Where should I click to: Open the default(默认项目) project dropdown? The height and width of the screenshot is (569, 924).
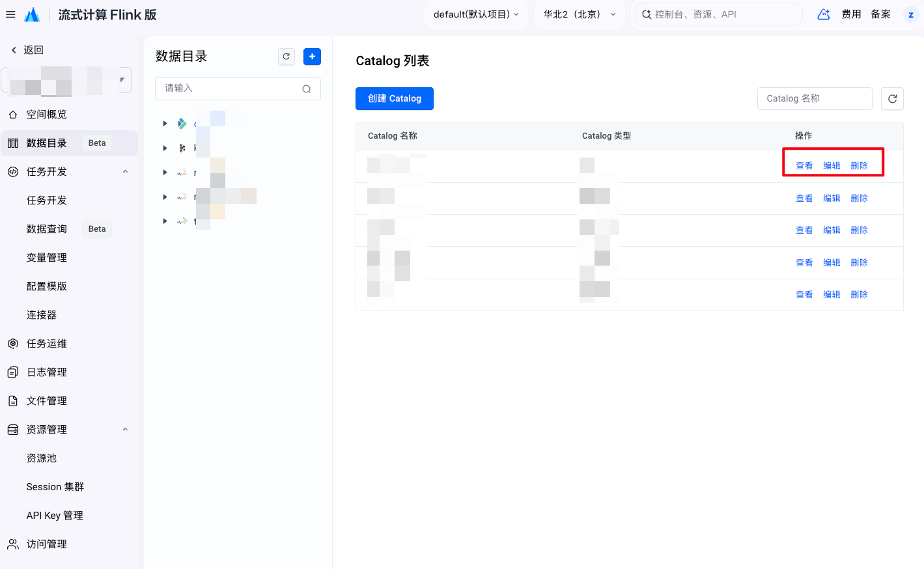click(476, 14)
